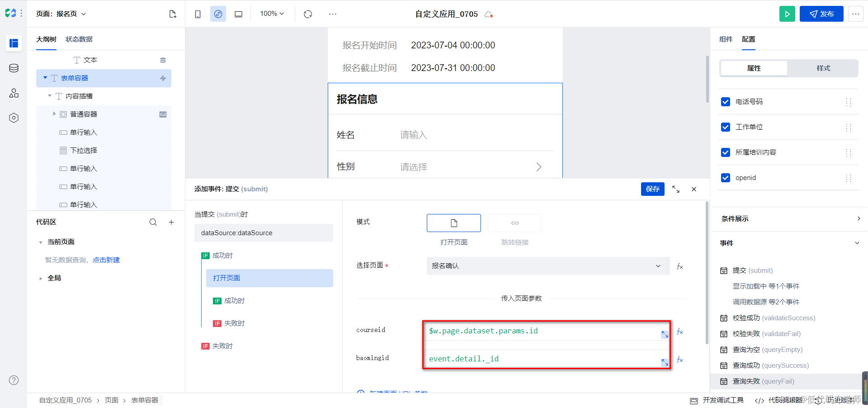Switch to the 配置 tab
This screenshot has width=868, height=408.
tap(749, 39)
